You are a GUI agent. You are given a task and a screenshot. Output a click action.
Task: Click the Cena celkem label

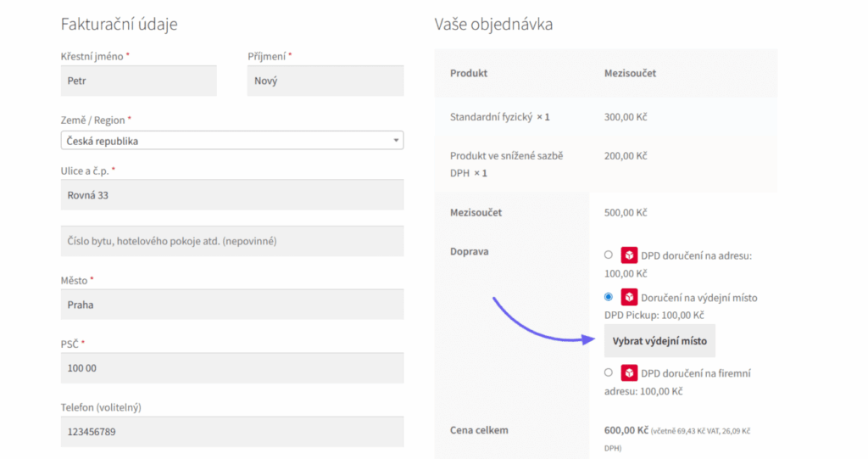pyautogui.click(x=479, y=430)
